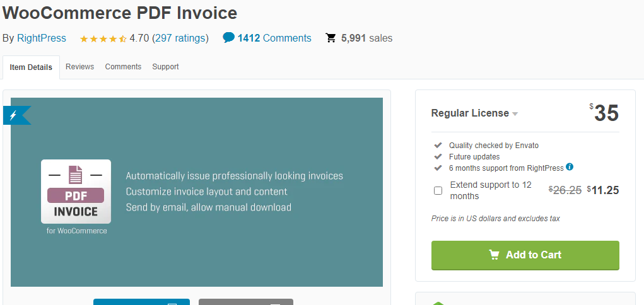The width and height of the screenshot is (644, 305).
Task: Click the PDF Invoice plugin logo
Action: [x=76, y=192]
